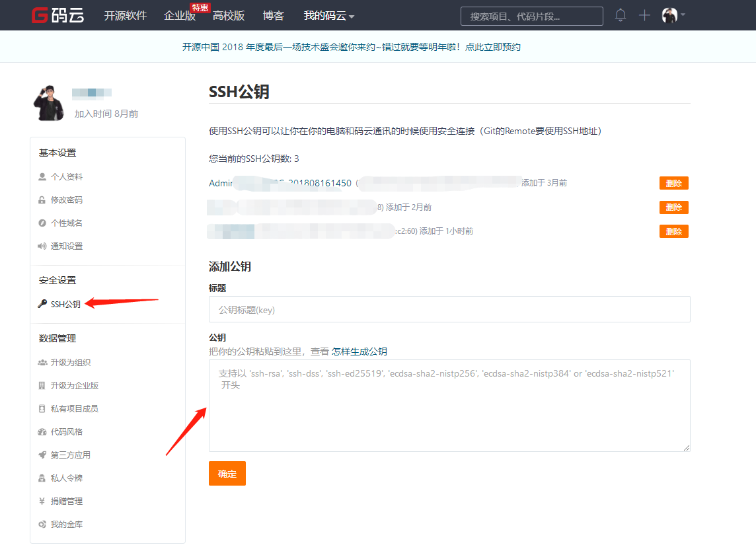Click the rocket icon for 第三方应用

42,455
